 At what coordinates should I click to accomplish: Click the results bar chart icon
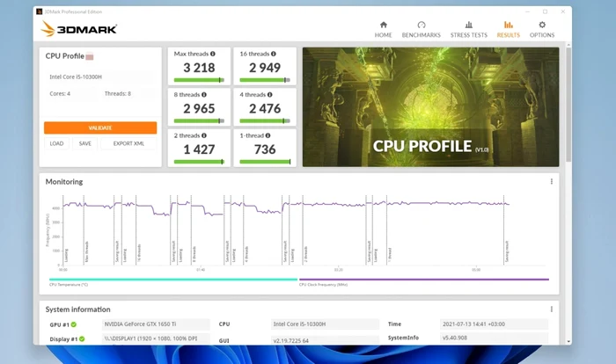point(509,25)
